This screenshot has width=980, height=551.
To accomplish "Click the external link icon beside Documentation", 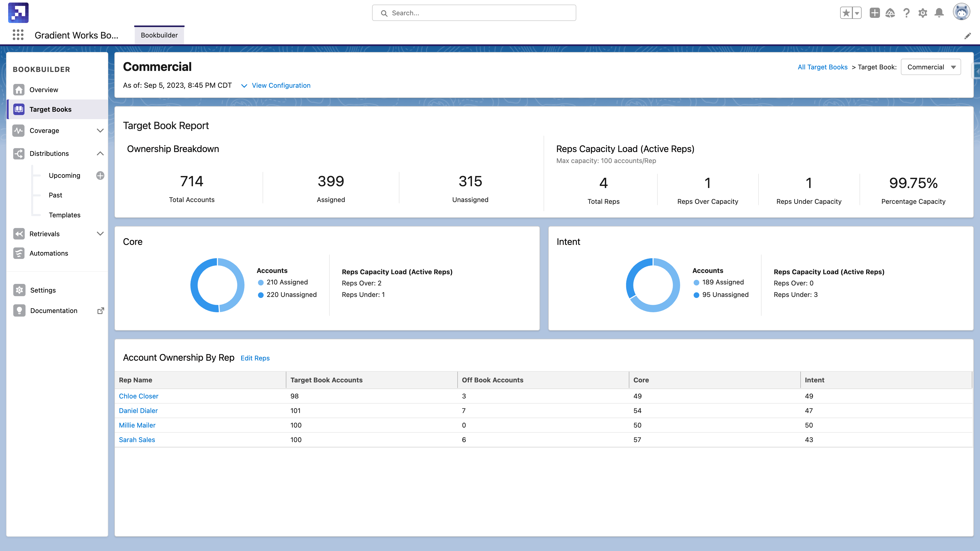I will point(101,311).
